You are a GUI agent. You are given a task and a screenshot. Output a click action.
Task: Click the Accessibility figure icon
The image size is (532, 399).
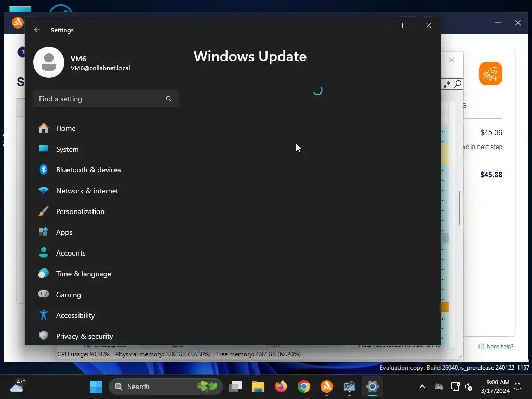[44, 315]
